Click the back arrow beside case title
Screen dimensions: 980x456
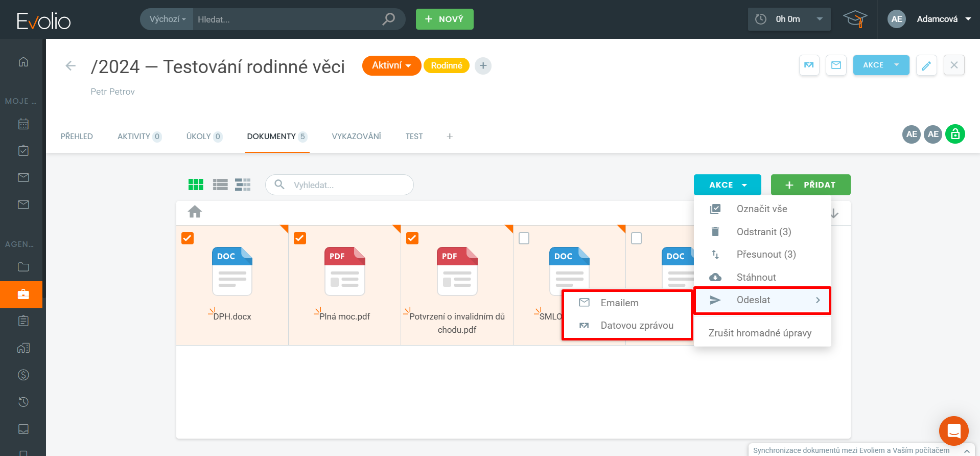click(71, 66)
